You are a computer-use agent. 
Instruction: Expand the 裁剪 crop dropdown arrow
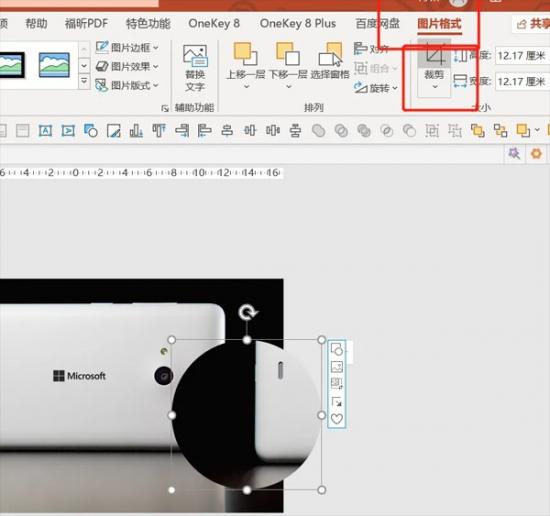click(x=435, y=87)
